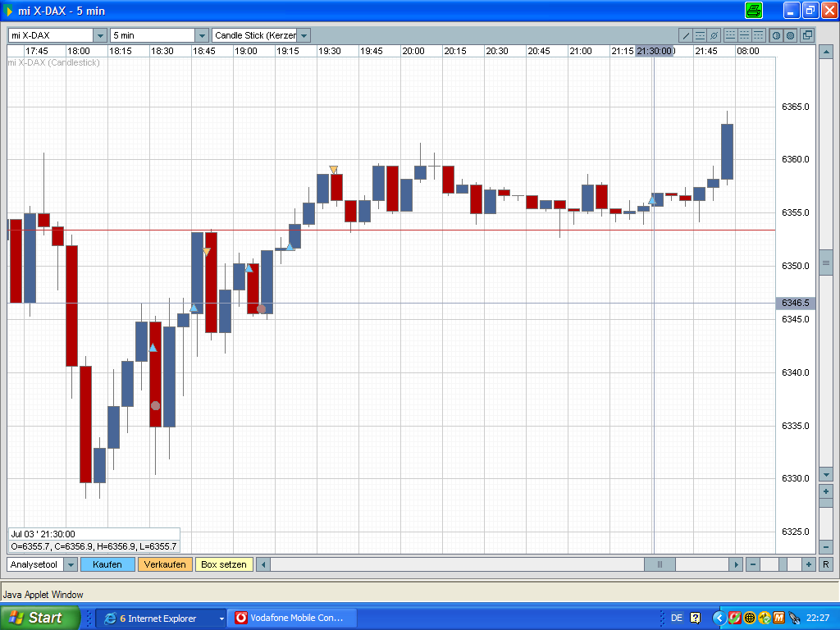Select the horizontal lines channel tool
Image resolution: width=840 pixels, height=630 pixels.
(700, 36)
